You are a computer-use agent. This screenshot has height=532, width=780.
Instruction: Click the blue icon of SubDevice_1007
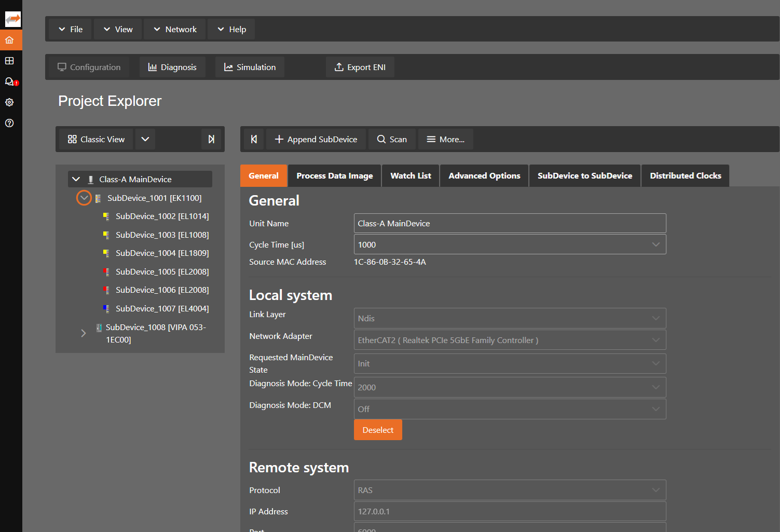click(x=106, y=309)
